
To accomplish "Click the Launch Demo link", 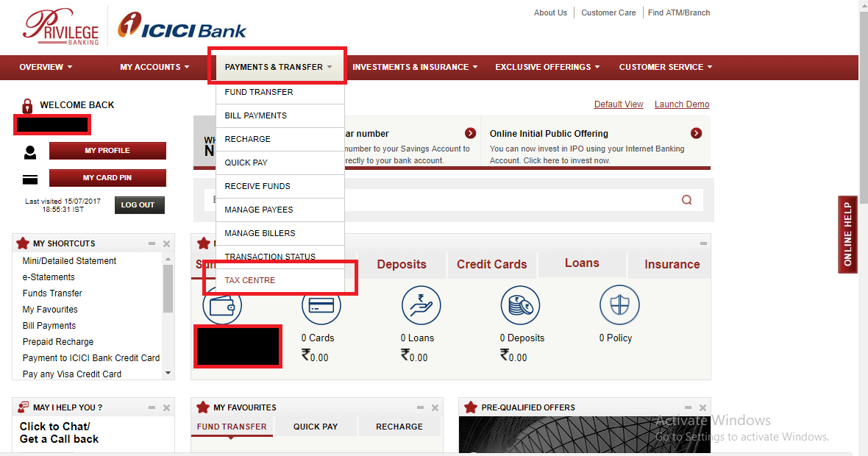I will (681, 104).
